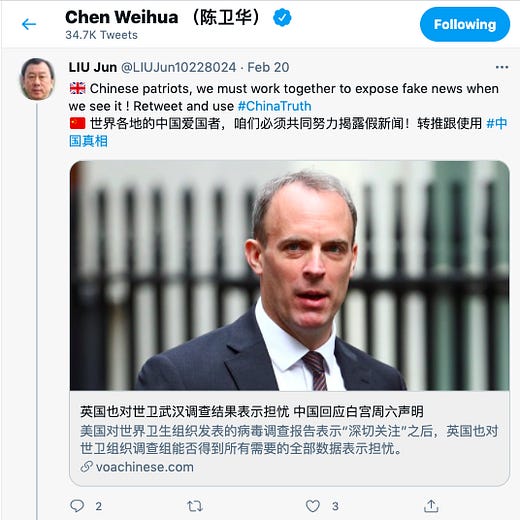Open the @LIUJun10228024 handle
This screenshot has height=520, width=520.
[x=178, y=67]
